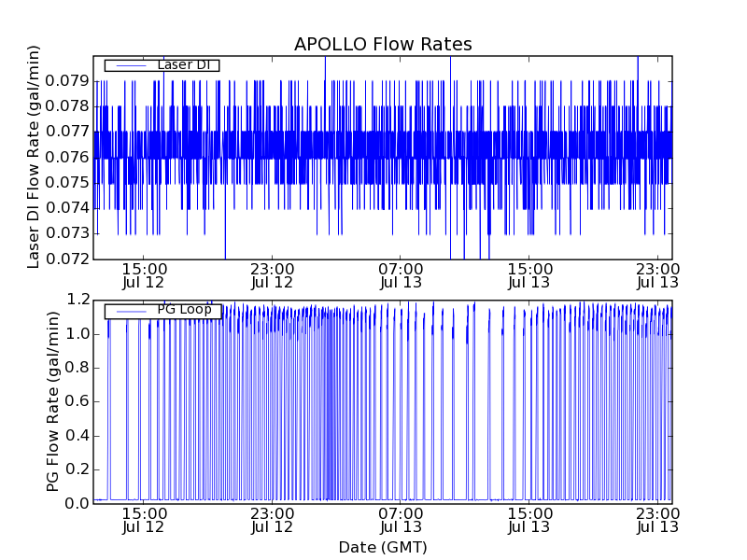This screenshot has width=747, height=560.
Task: Click the 0.073 tick label on upper plot
Action: 67,233
